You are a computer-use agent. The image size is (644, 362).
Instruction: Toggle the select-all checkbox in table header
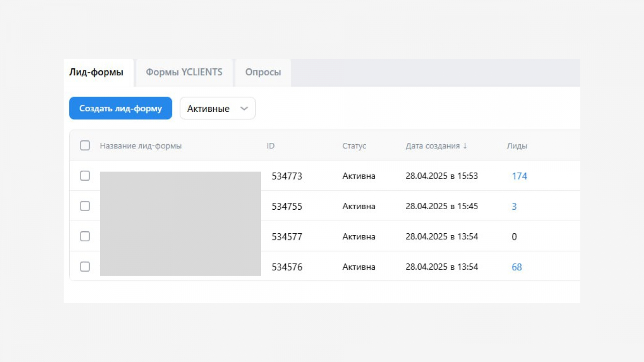coord(85,146)
